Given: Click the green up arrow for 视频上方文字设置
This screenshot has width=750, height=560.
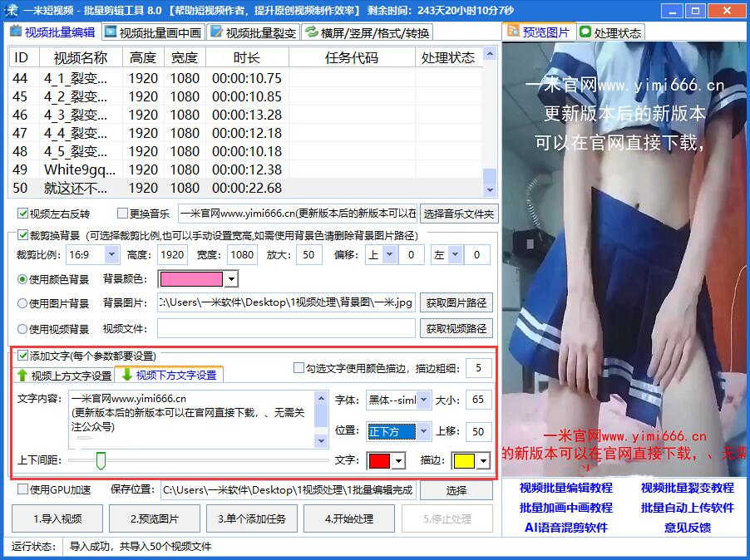Looking at the screenshot, I should [x=23, y=374].
